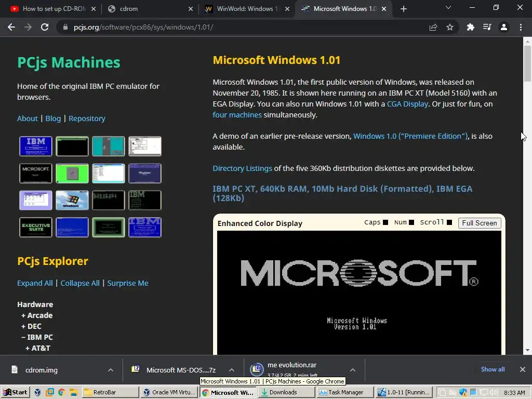Close the 'How to set up CD-ROM' tab

point(94,9)
